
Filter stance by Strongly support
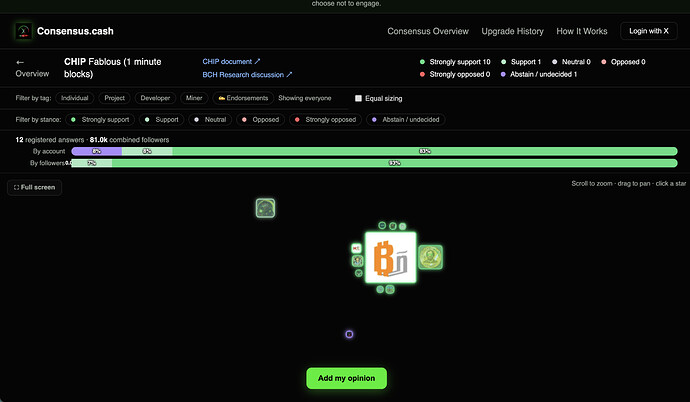click(x=100, y=120)
